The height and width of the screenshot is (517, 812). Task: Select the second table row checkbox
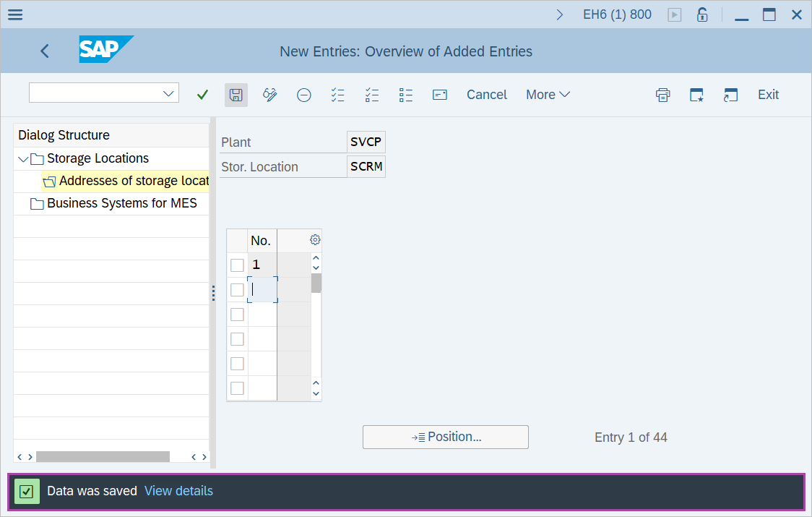(237, 290)
